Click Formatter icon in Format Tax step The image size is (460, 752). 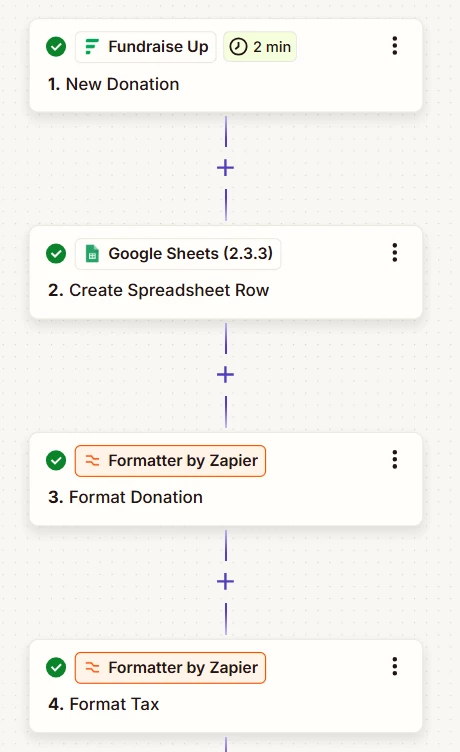[x=92, y=668]
